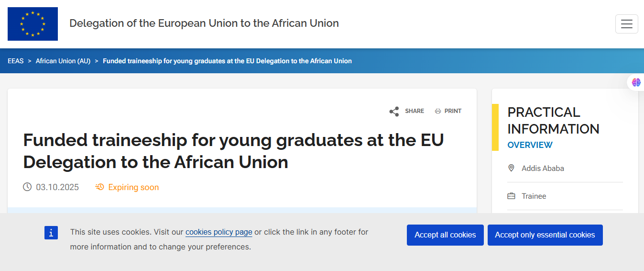Open the hamburger navigation menu
The image size is (644, 271).
[626, 24]
